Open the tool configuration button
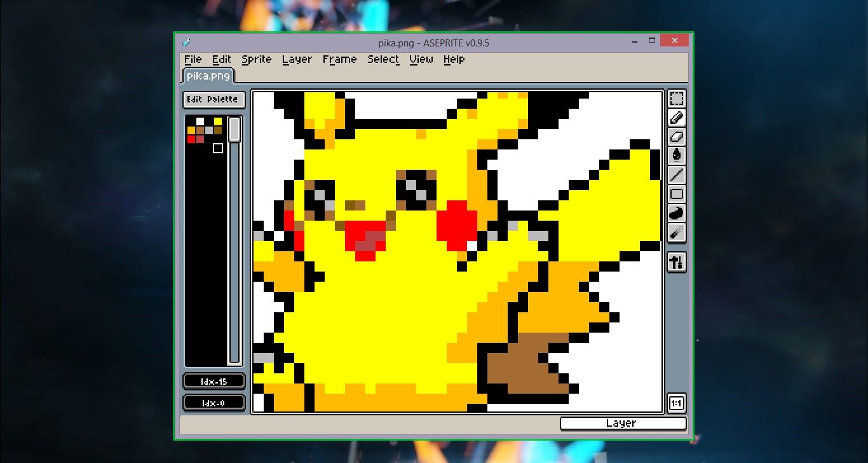The width and height of the screenshot is (868, 463). point(677,261)
